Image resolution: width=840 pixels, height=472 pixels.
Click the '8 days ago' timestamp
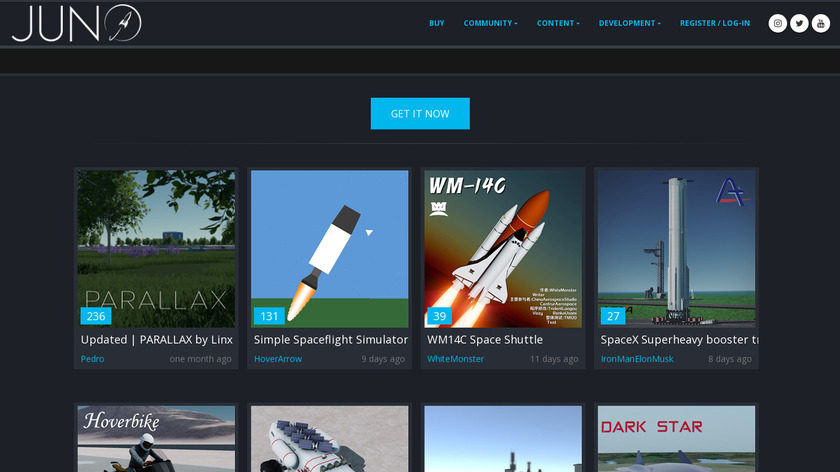[730, 359]
